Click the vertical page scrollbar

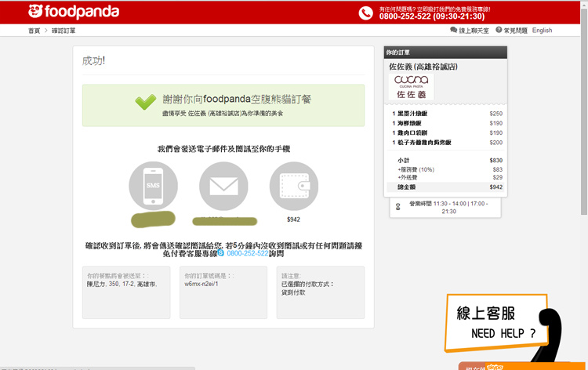click(x=584, y=112)
